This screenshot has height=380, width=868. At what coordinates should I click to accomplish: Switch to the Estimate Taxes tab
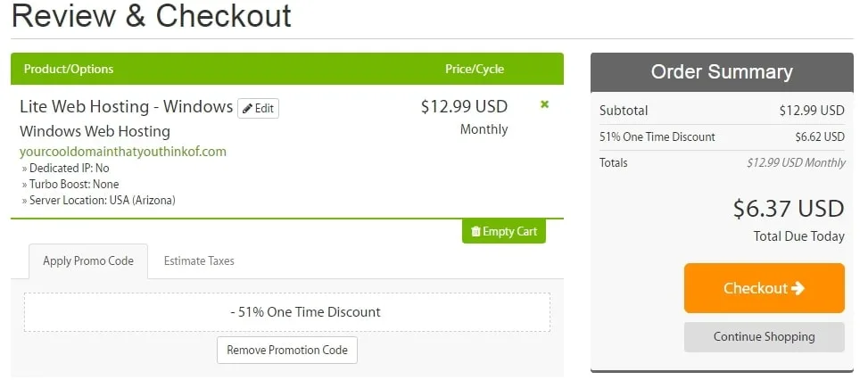[x=199, y=261]
